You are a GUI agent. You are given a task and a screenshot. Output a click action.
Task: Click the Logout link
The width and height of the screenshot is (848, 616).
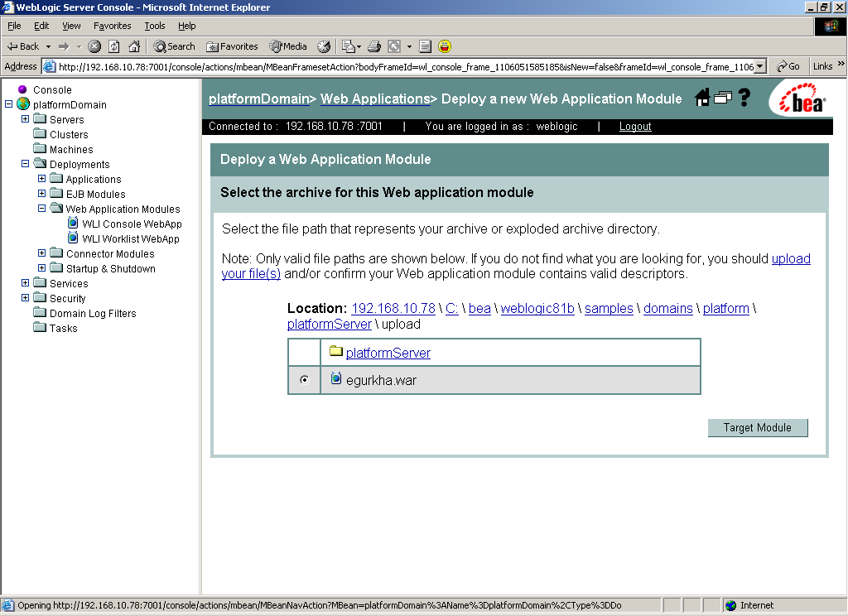[x=635, y=126]
